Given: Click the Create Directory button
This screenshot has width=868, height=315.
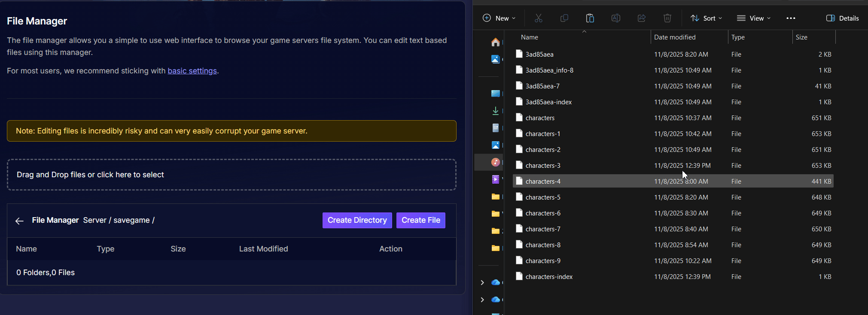Looking at the screenshot, I should (357, 220).
